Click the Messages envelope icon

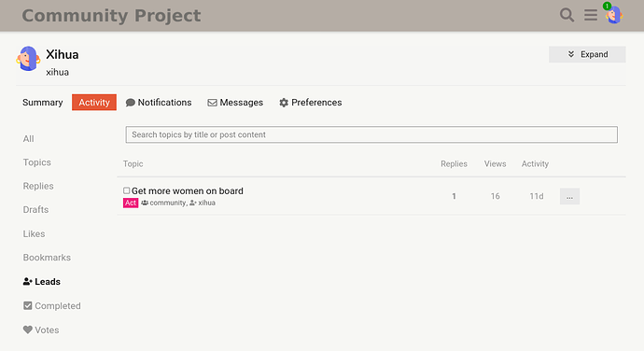(x=212, y=103)
